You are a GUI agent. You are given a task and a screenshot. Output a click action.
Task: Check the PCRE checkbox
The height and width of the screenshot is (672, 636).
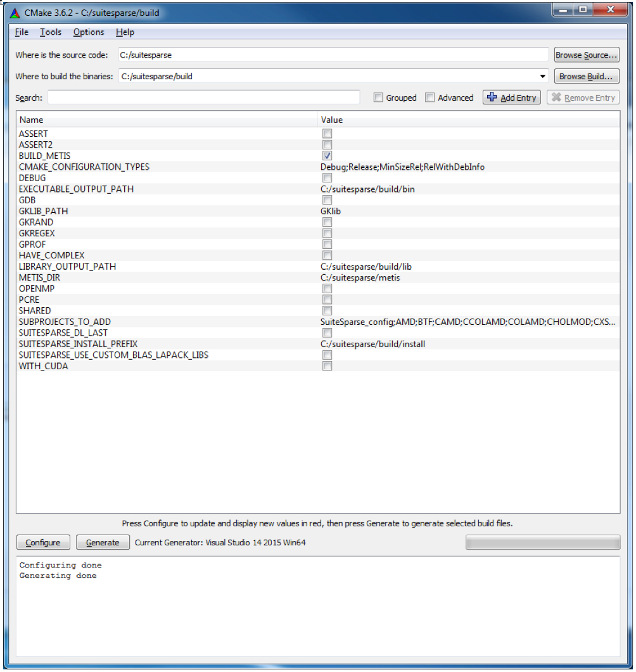[x=328, y=300]
